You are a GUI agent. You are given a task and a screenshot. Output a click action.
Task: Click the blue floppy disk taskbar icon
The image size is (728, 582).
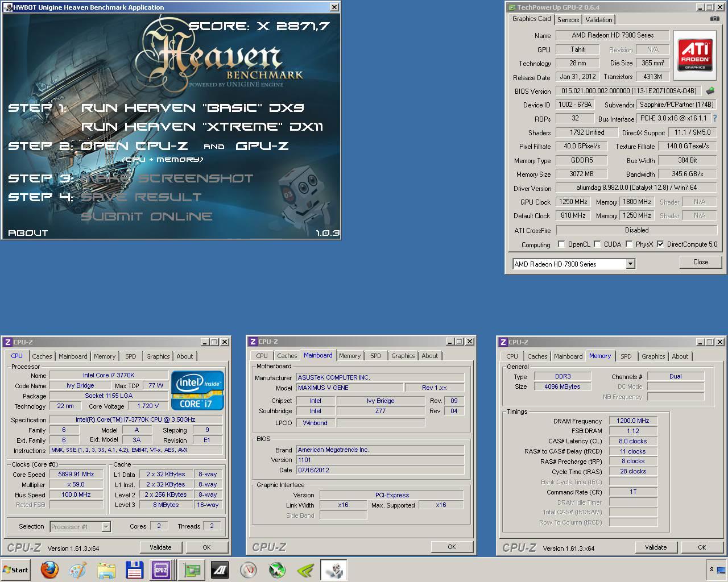coord(134,569)
